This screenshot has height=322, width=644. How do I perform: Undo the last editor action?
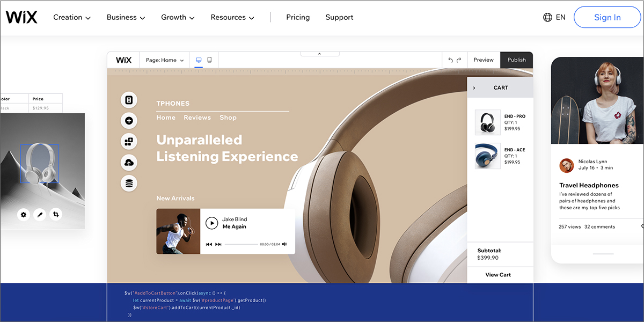tap(451, 60)
